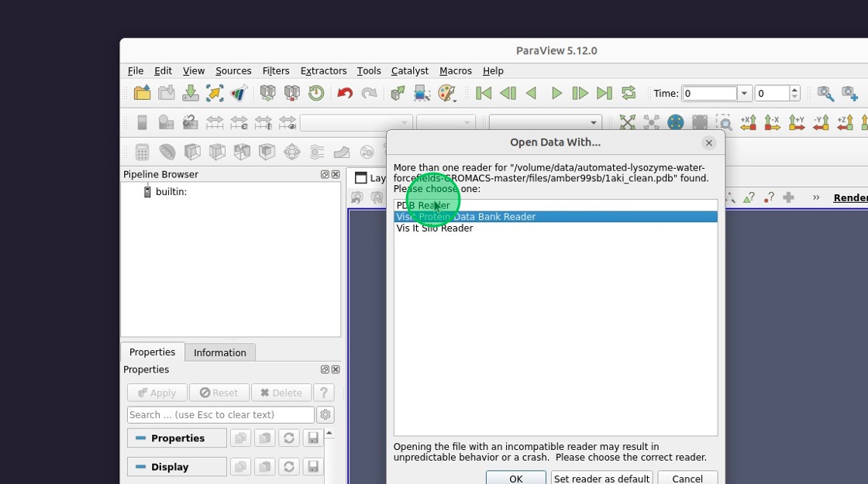Screen dimensions: 868x484
Task: Open the disabled color array combo box
Action: tap(356, 122)
